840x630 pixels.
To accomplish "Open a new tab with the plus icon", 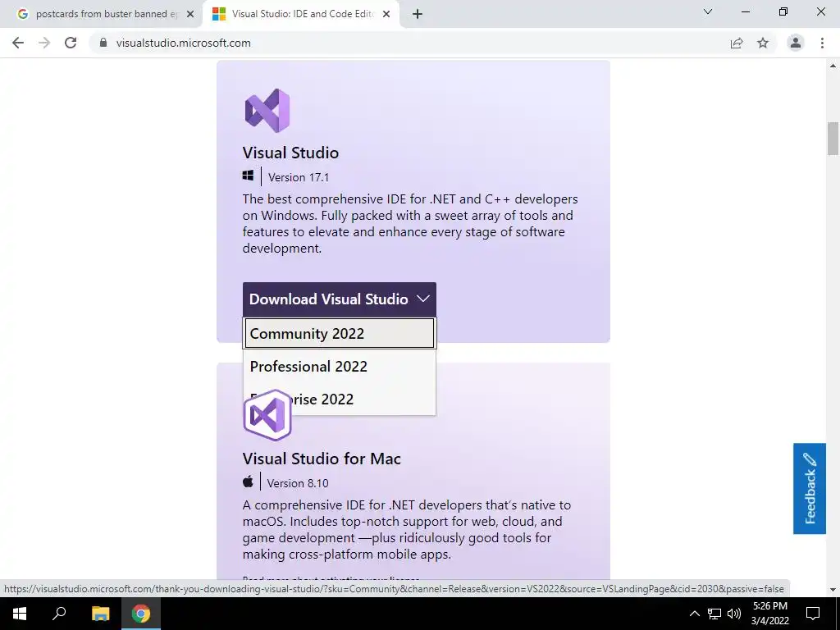I will point(418,15).
